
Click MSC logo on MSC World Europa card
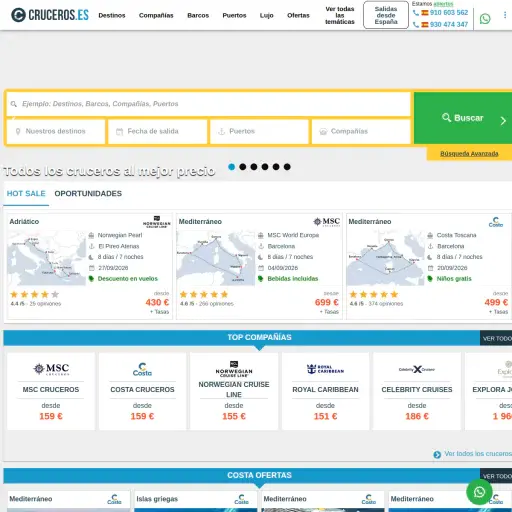pos(327,222)
